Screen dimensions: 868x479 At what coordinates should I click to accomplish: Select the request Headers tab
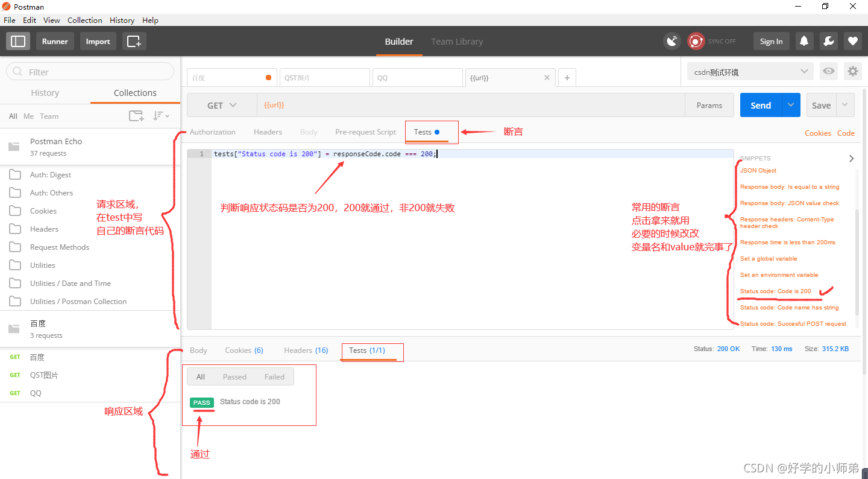(x=268, y=132)
